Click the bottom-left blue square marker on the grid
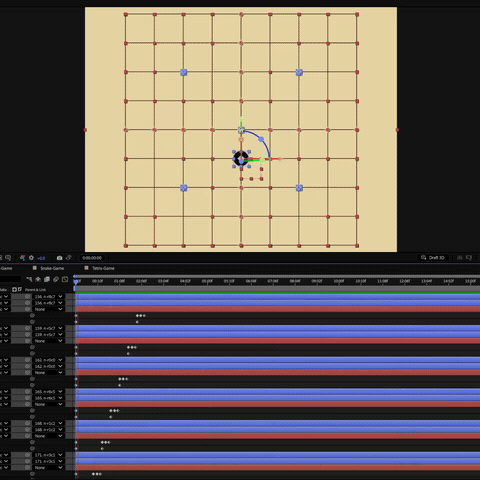Screen dimensions: 480x480 tap(184, 188)
